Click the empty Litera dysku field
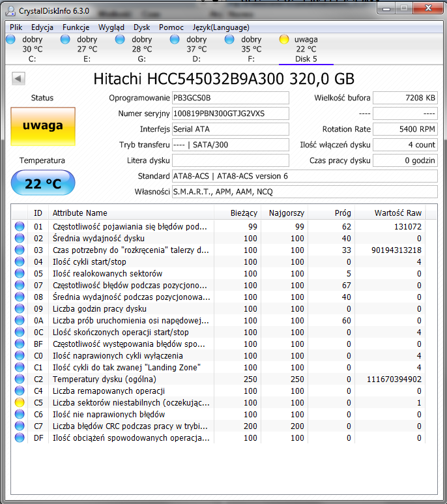This screenshot has height=504, width=447. [x=230, y=160]
